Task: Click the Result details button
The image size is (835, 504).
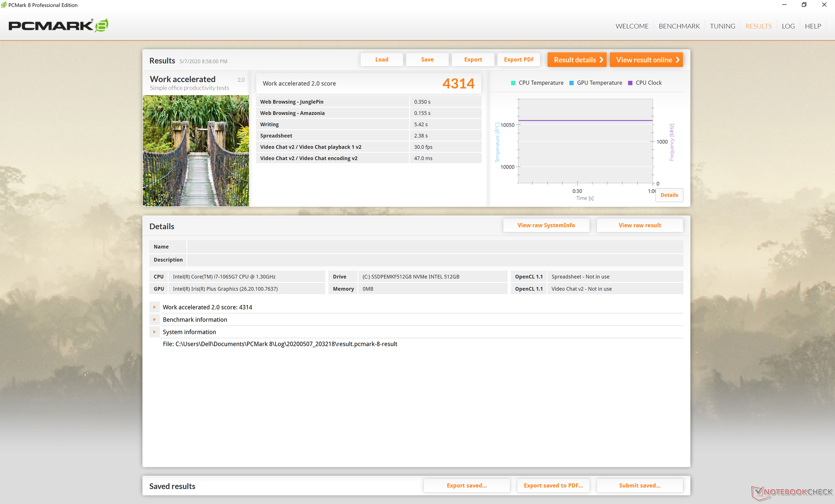Action: pyautogui.click(x=577, y=60)
